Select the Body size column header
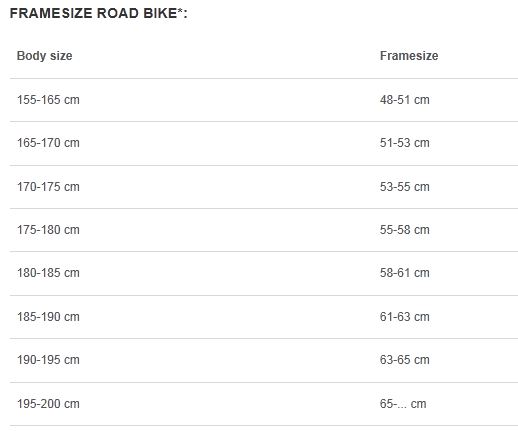518x440 pixels. coord(44,56)
